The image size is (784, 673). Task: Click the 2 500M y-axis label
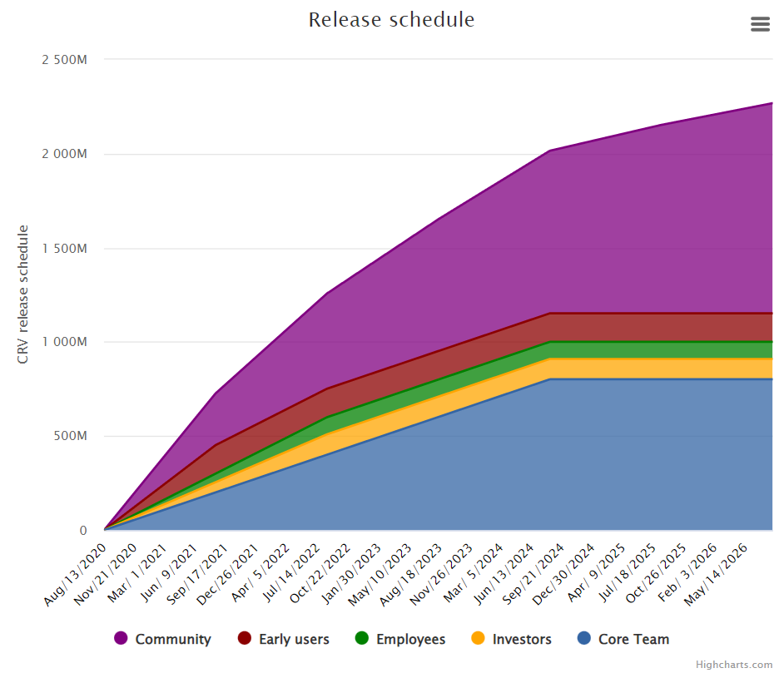tap(64, 59)
